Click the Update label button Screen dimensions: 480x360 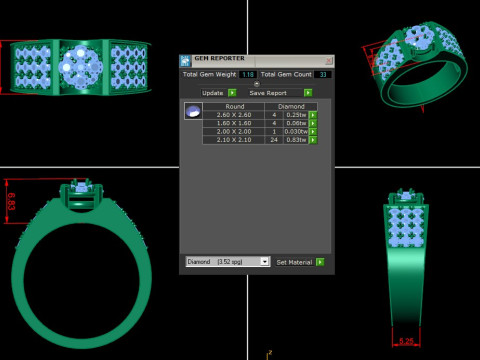[213, 93]
